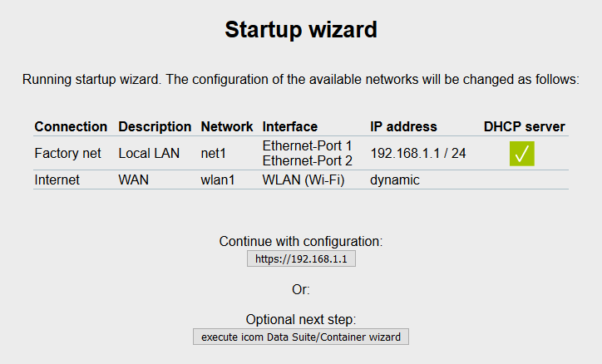602x364 pixels.
Task: Select the Connection column header
Action: point(71,126)
